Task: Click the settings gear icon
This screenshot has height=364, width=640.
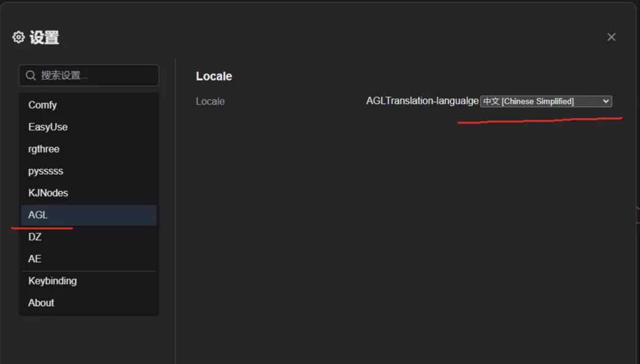Action: coord(18,37)
